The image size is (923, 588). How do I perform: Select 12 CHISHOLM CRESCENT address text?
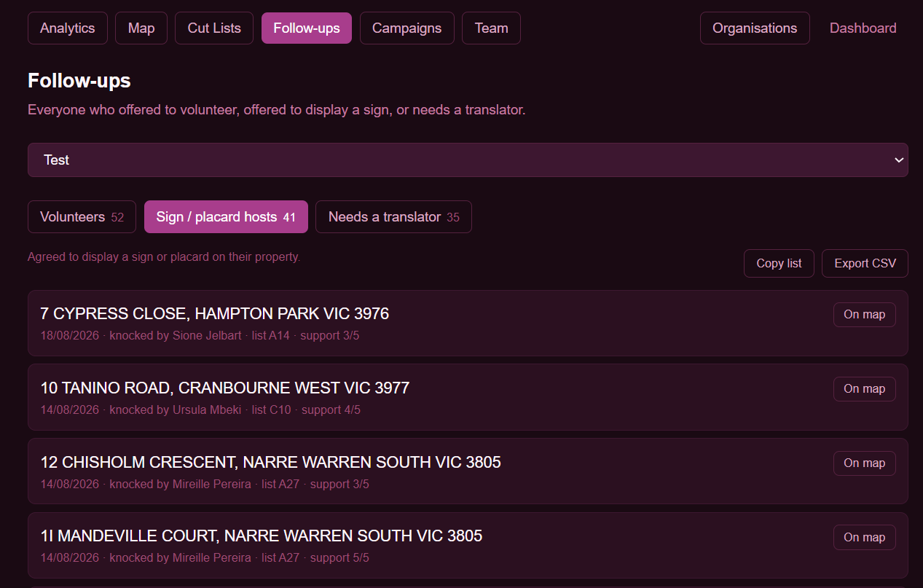pyautogui.click(x=271, y=463)
